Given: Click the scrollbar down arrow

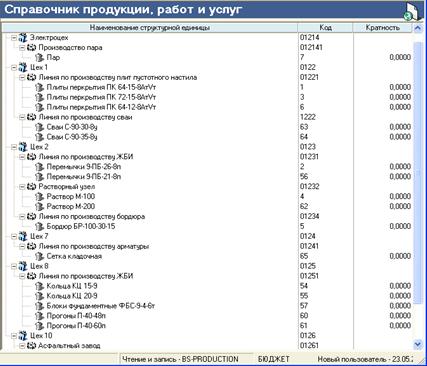Looking at the screenshot, I should (x=417, y=344).
